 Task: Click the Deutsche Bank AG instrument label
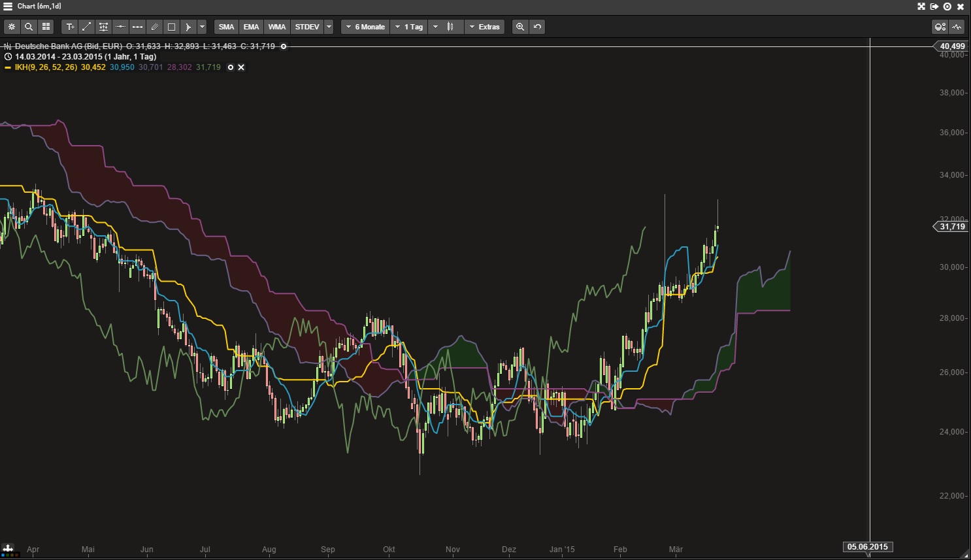point(69,46)
